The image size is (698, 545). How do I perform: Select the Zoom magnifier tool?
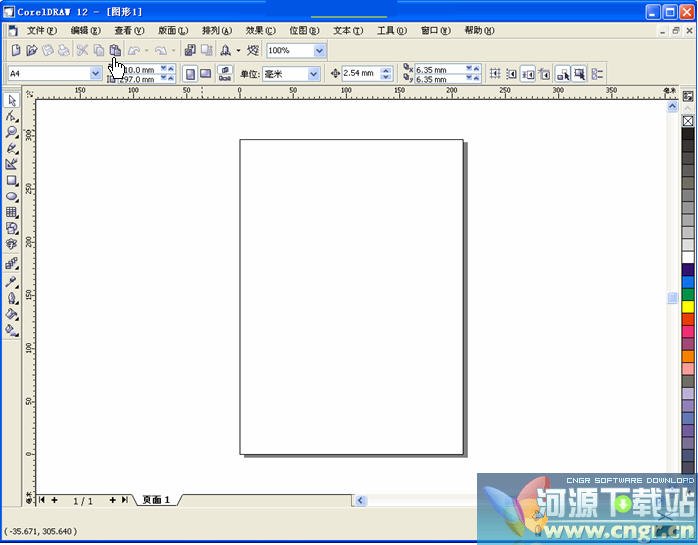pos(12,132)
